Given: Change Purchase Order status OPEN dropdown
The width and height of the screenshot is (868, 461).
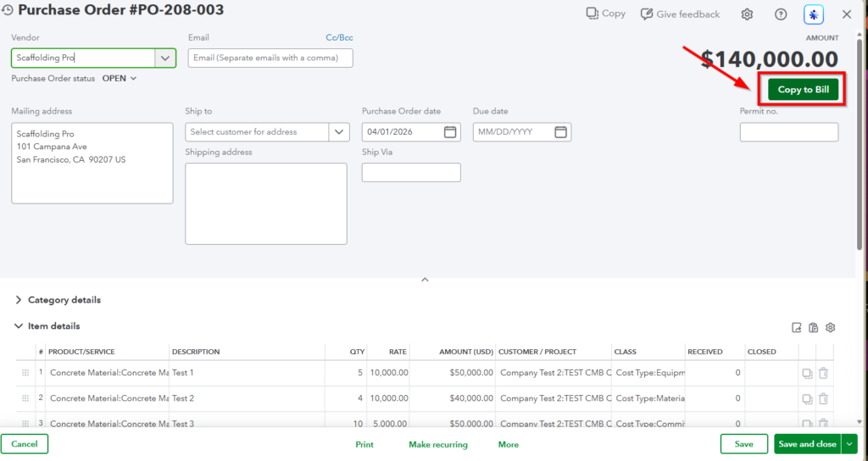Looking at the screenshot, I should (120, 78).
